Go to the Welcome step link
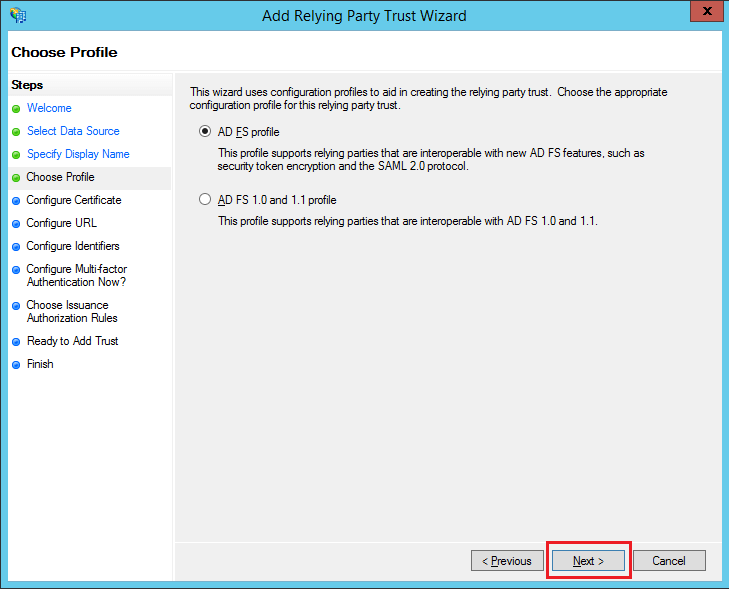729x589 pixels. click(49, 108)
